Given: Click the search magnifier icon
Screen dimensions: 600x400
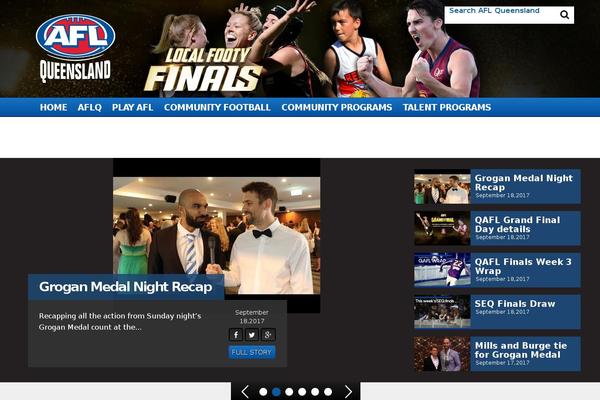Looking at the screenshot, I should tap(564, 15).
